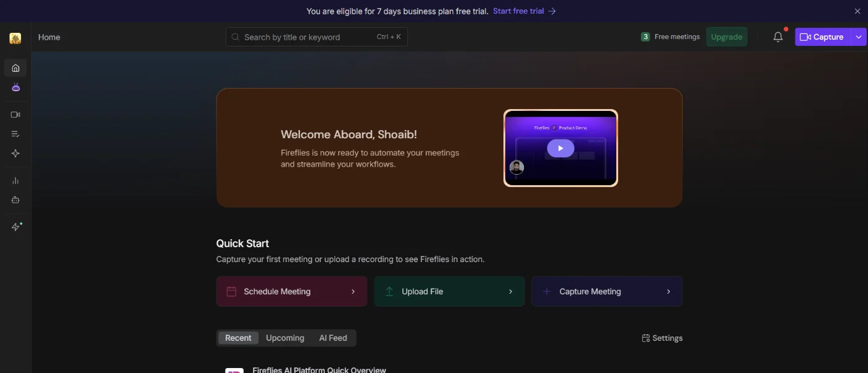Focus the Search by title or keyword field
The width and height of the screenshot is (868, 373).
coord(317,37)
